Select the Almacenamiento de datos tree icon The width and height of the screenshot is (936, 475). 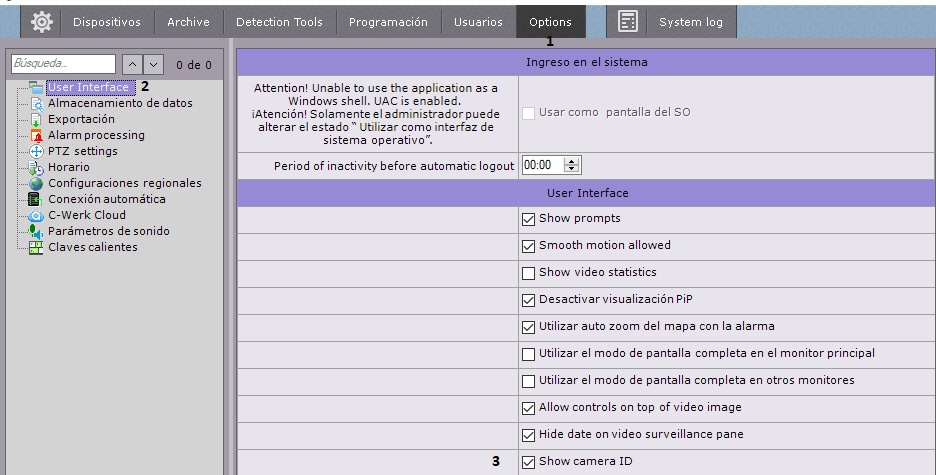coord(37,103)
